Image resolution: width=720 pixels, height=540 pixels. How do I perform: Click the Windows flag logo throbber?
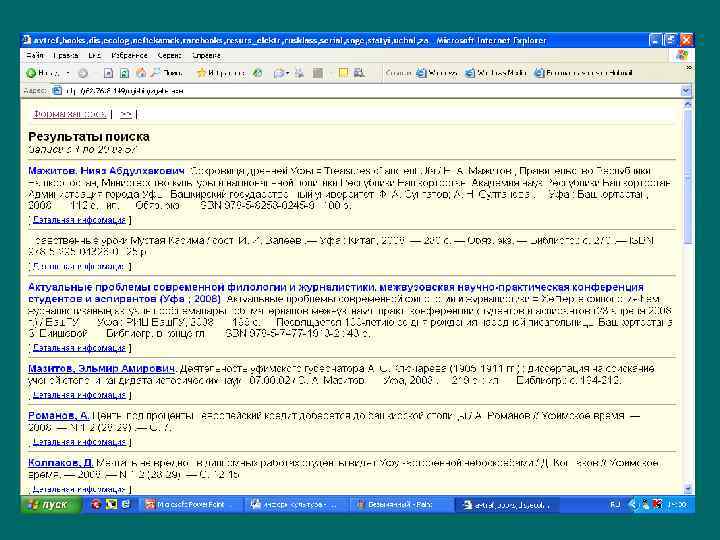[x=682, y=56]
